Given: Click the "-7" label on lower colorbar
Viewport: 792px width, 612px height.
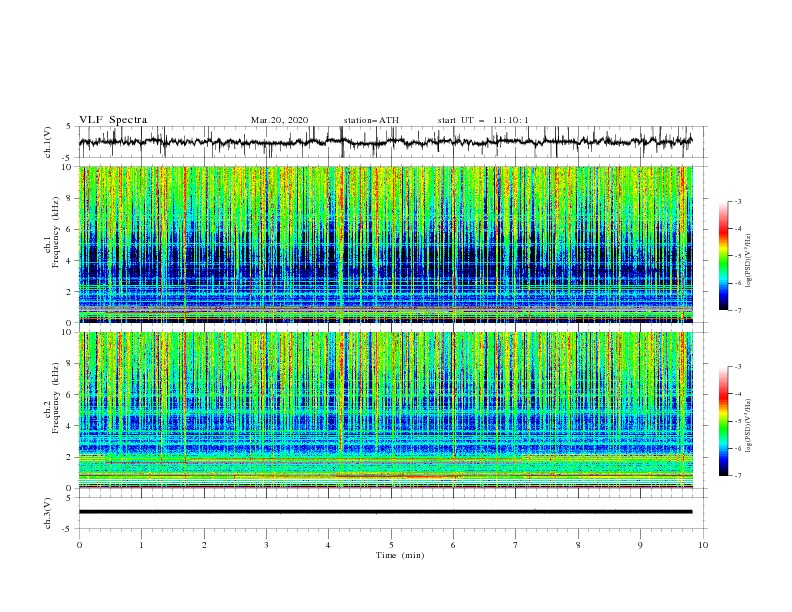Looking at the screenshot, I should tap(738, 475).
